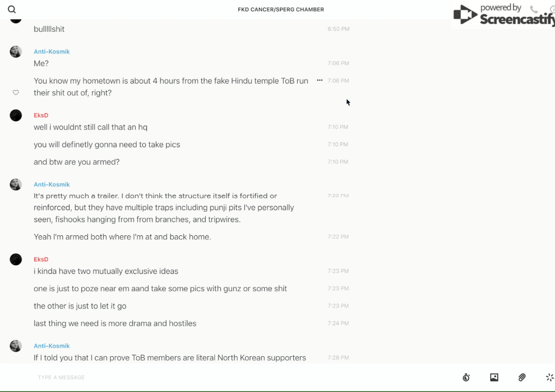Click the FKD CANCER/SPERG CHAMBER conversation title
The width and height of the screenshot is (555, 392).
(x=281, y=10)
